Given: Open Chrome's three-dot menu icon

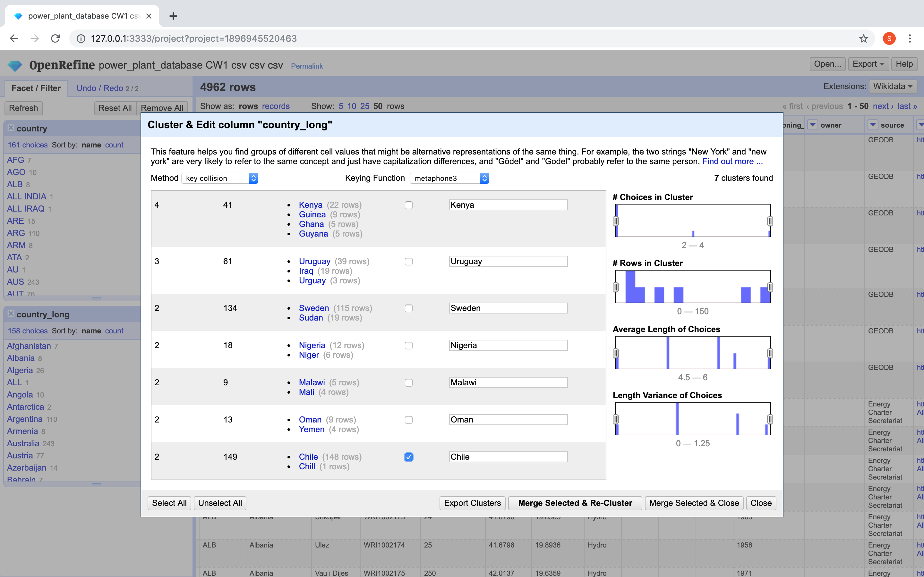Looking at the screenshot, I should click(x=910, y=38).
